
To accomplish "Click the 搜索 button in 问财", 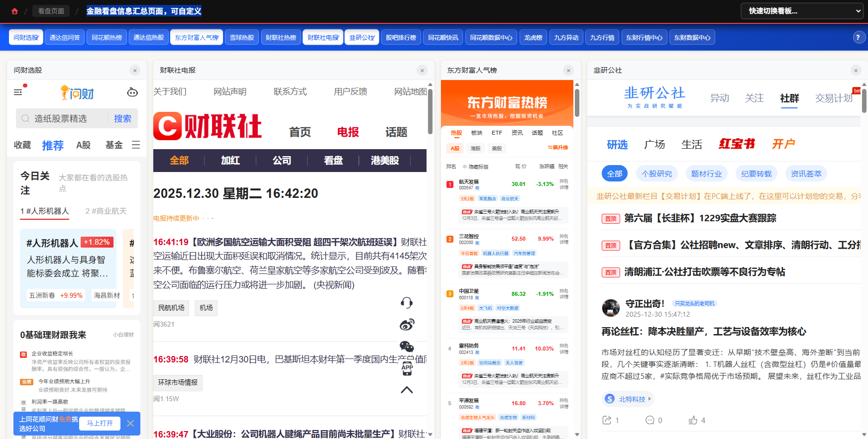I will [122, 118].
